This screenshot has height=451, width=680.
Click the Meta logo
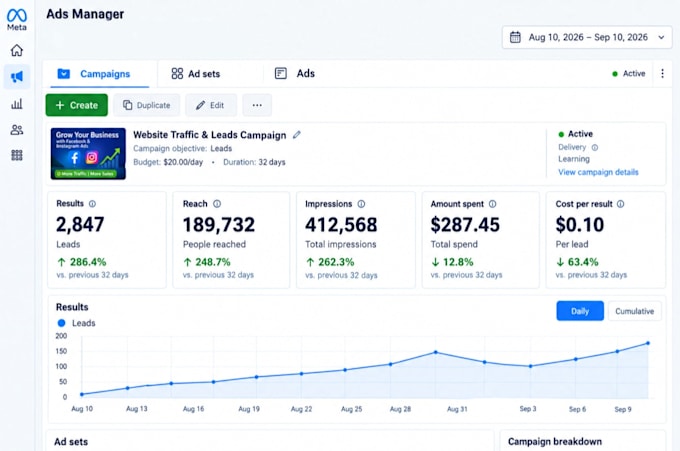17,20
